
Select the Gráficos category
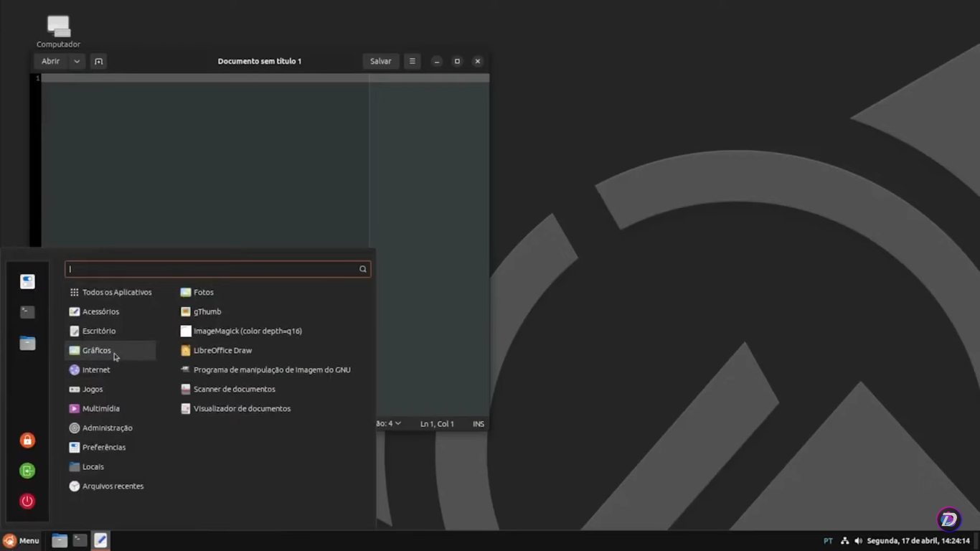point(95,350)
